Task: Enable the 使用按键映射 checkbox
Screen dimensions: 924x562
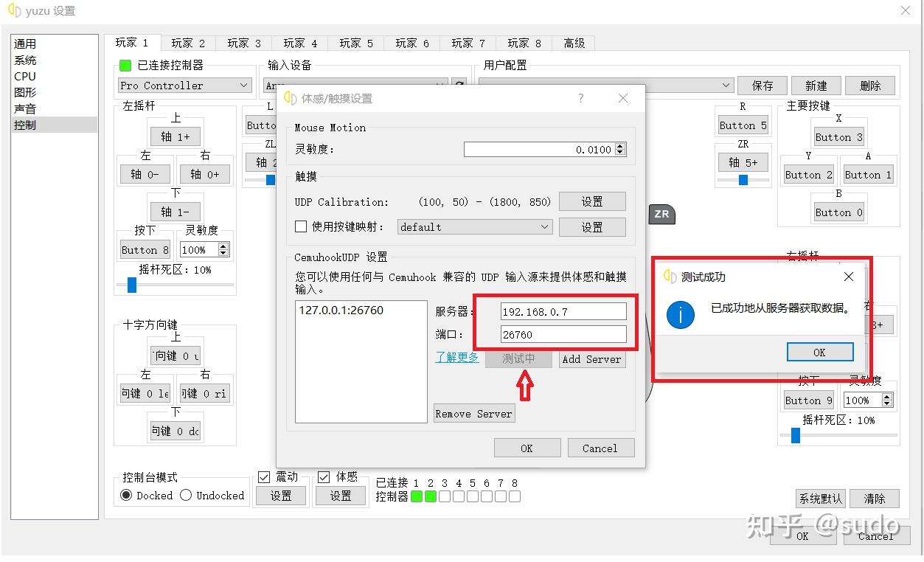Action: click(x=300, y=226)
